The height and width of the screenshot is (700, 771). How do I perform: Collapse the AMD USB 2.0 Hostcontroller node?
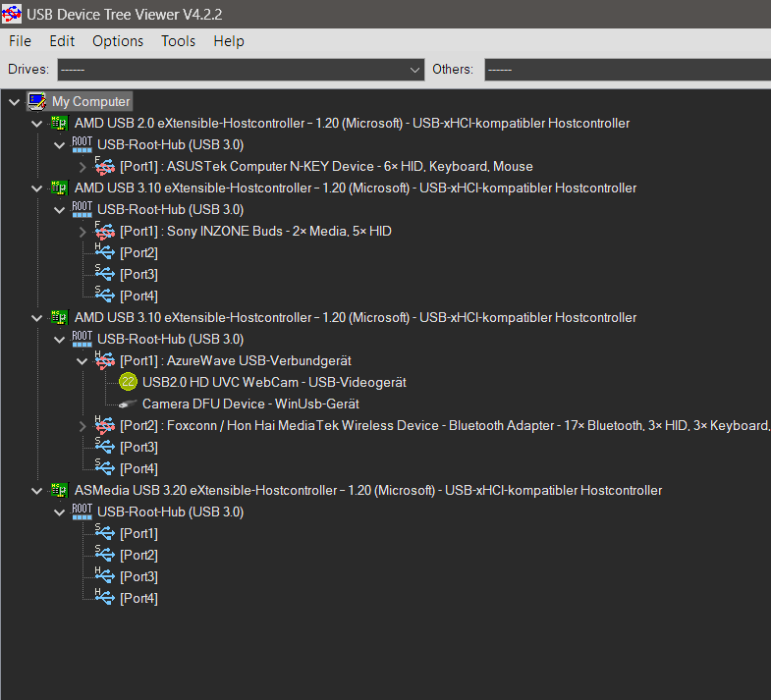tap(37, 124)
